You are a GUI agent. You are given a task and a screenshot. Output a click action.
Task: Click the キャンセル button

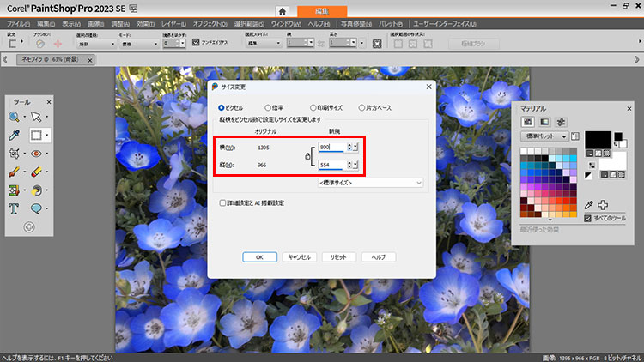click(x=299, y=256)
